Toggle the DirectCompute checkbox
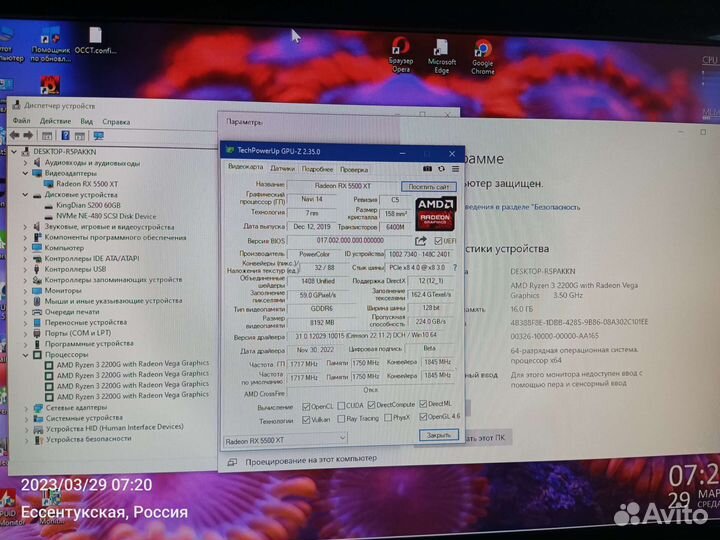Screen dimensions: 720x540 point(371,405)
